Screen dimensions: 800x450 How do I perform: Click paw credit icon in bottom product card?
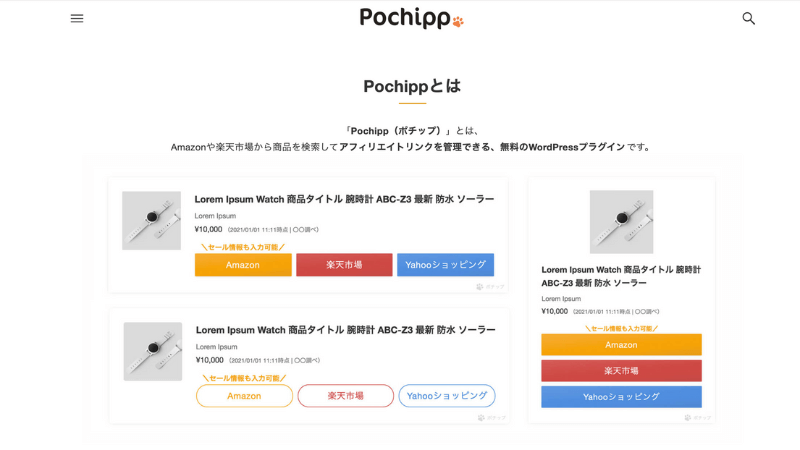[x=481, y=418]
